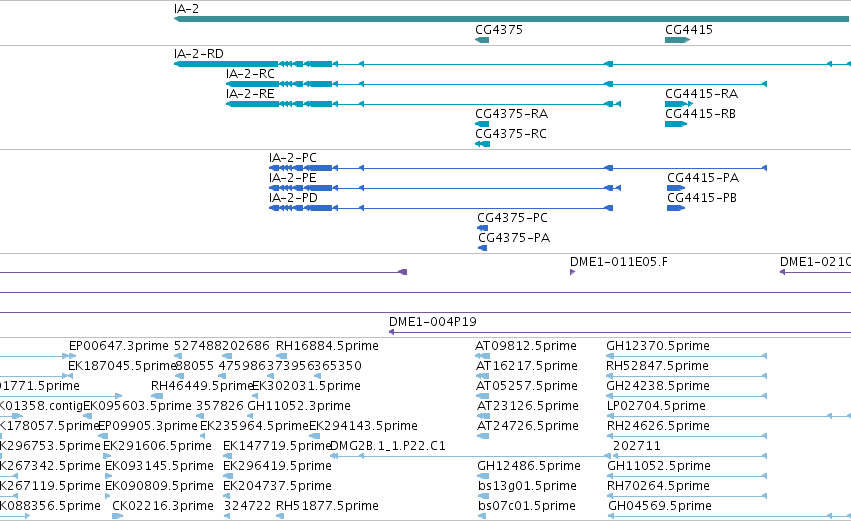Select the 202711 feature label
Screen dimensions: 851x521
coord(637,446)
